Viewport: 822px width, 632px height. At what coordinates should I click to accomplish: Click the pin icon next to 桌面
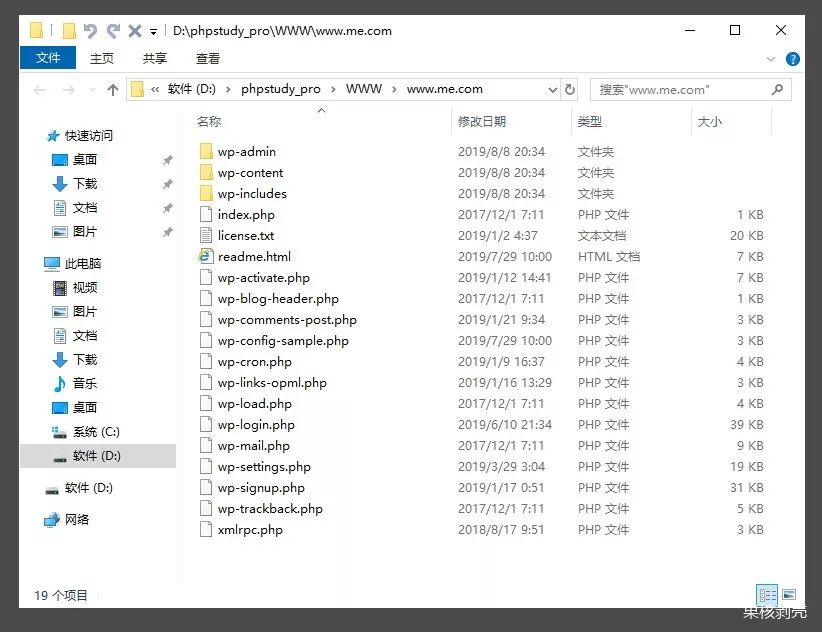pos(167,160)
